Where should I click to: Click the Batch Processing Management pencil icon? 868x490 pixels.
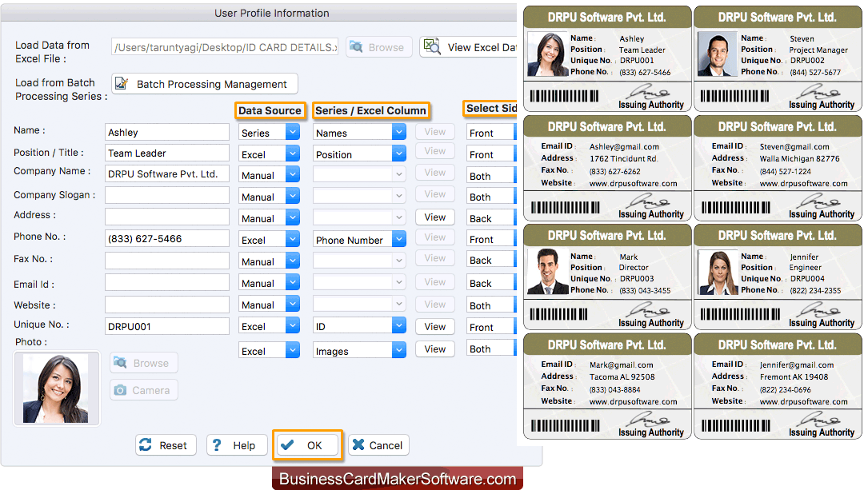coord(122,83)
